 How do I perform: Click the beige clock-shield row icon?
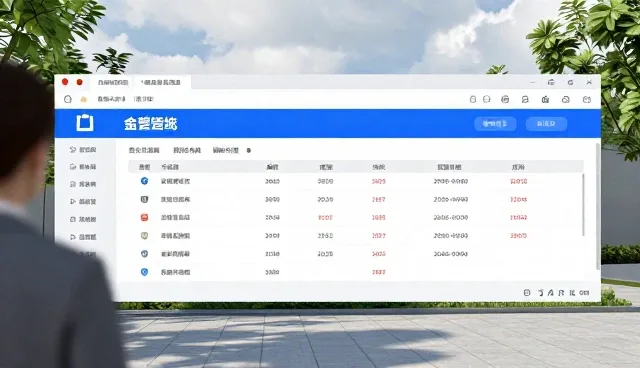coord(144,235)
